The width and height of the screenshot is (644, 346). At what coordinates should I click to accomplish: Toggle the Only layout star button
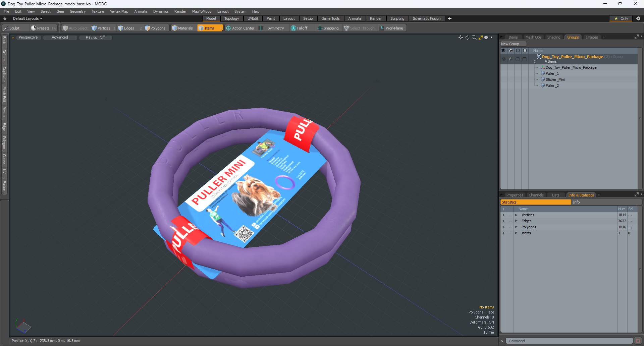click(621, 19)
